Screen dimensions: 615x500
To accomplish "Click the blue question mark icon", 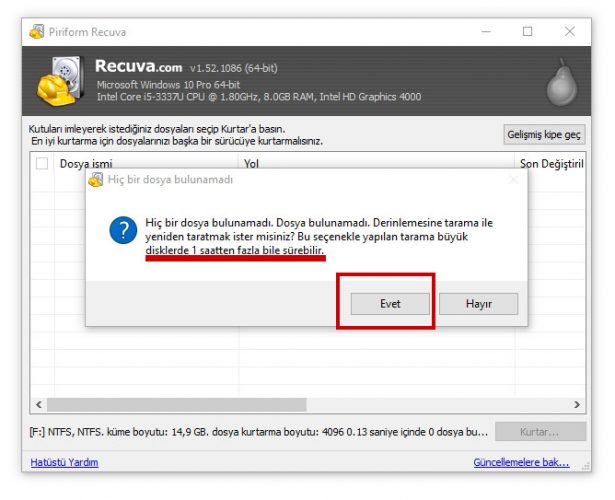I will [123, 230].
